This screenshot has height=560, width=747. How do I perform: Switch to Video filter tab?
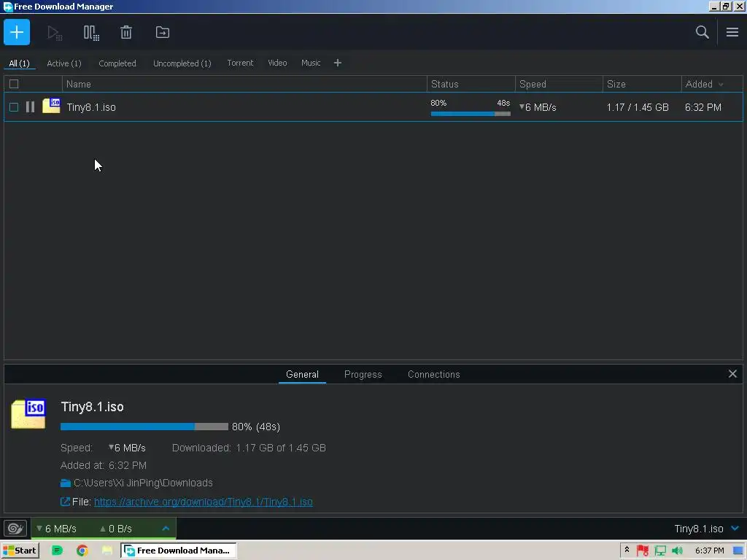coord(277,63)
